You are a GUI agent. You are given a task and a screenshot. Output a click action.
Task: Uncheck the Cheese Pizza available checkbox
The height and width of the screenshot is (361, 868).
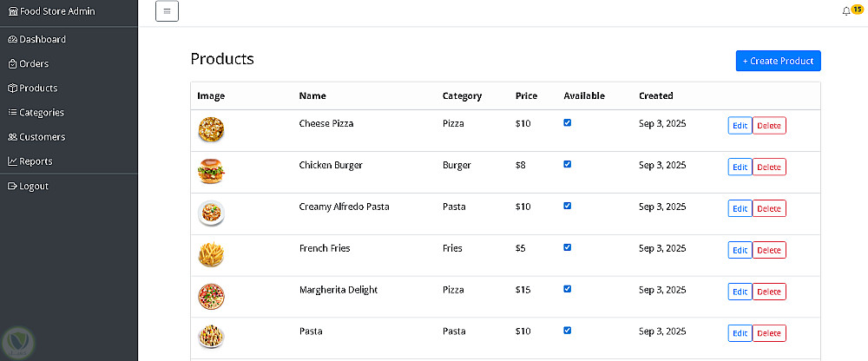tap(568, 122)
